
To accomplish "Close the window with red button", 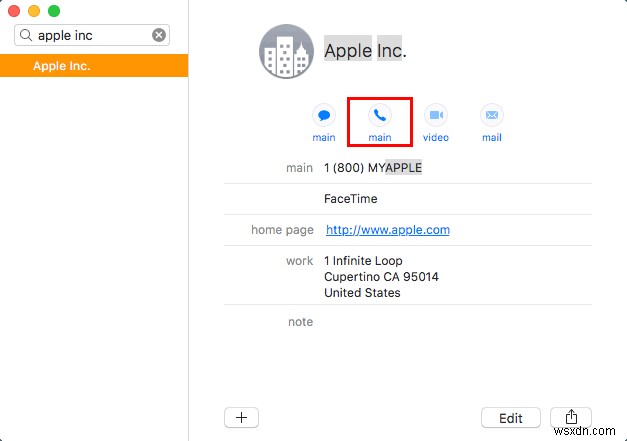I will [14, 11].
